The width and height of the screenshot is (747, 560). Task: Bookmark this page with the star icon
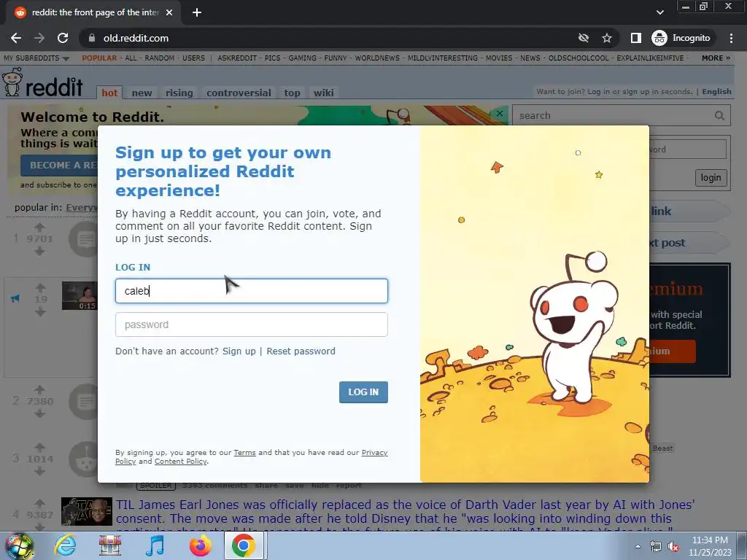[x=606, y=38]
